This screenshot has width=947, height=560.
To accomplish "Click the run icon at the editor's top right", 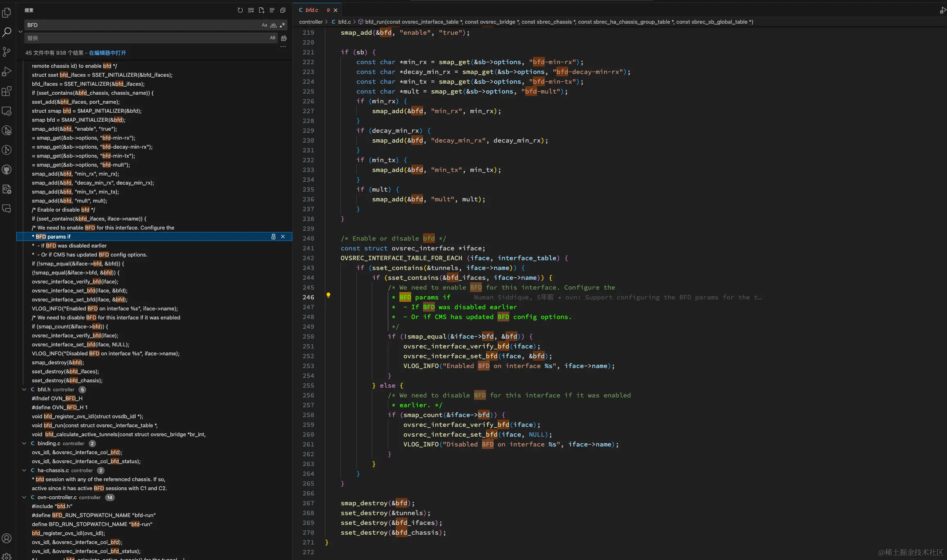I will tap(942, 10).
